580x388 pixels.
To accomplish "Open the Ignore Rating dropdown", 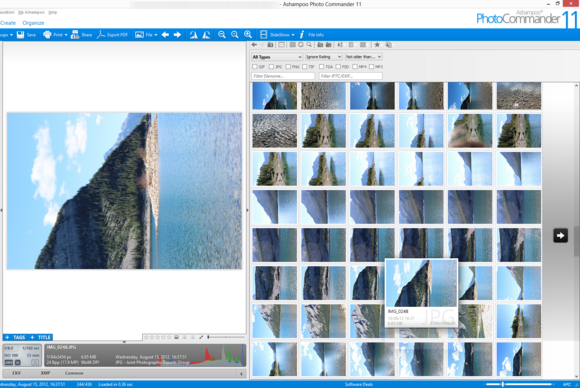I will click(324, 57).
